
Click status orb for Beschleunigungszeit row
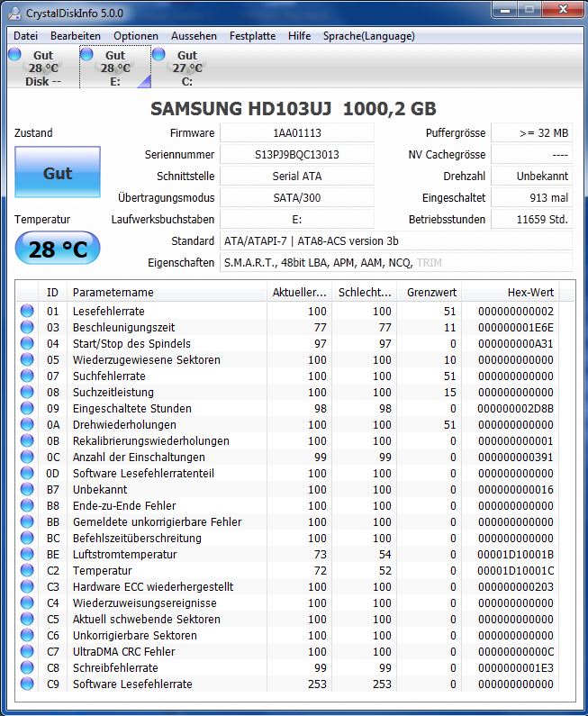(x=27, y=327)
